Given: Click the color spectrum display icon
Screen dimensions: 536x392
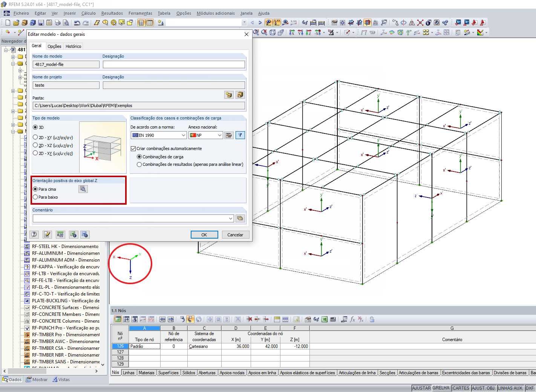Looking at the screenshot, I should pyautogui.click(x=480, y=32).
